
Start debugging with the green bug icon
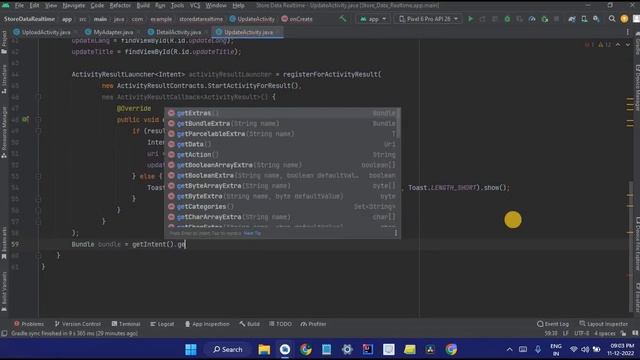507,19
